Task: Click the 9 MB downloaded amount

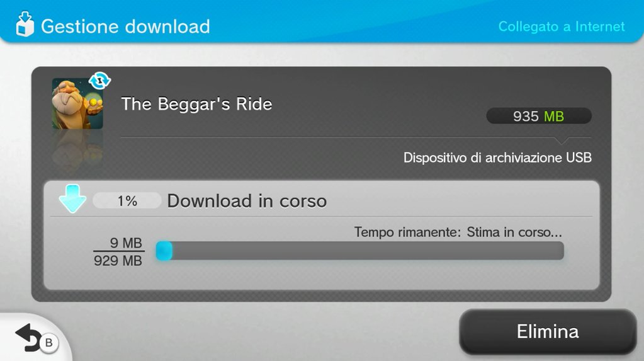Action: (x=126, y=243)
